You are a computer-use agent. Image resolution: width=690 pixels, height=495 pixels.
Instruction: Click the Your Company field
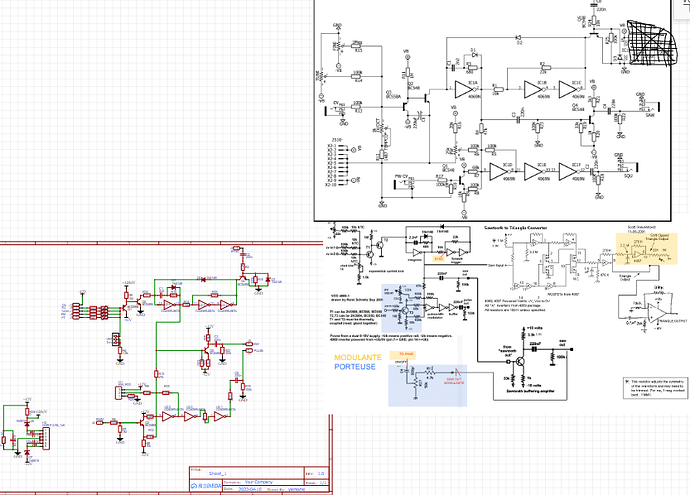[x=261, y=482]
